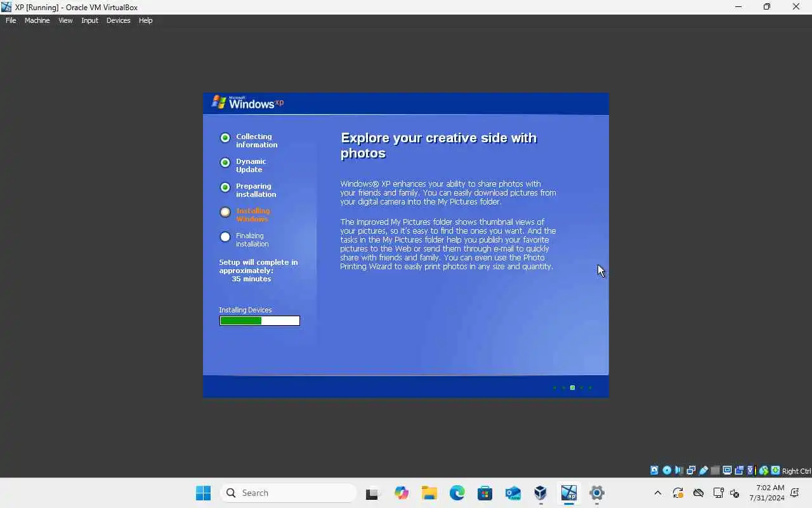Click the Collecting information step indicator
Viewport: 812px width, 508px height.
[225, 138]
